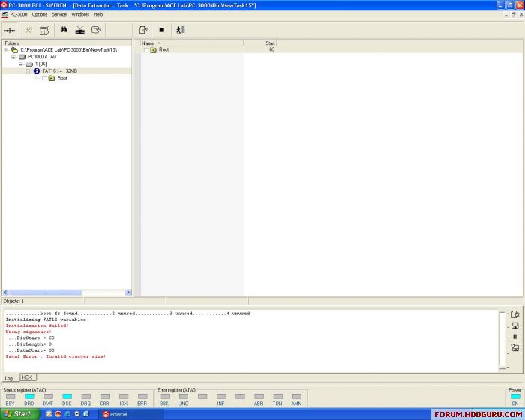
Task: Click the 'Initializing FAT12 variables' log line
Action: point(46,319)
